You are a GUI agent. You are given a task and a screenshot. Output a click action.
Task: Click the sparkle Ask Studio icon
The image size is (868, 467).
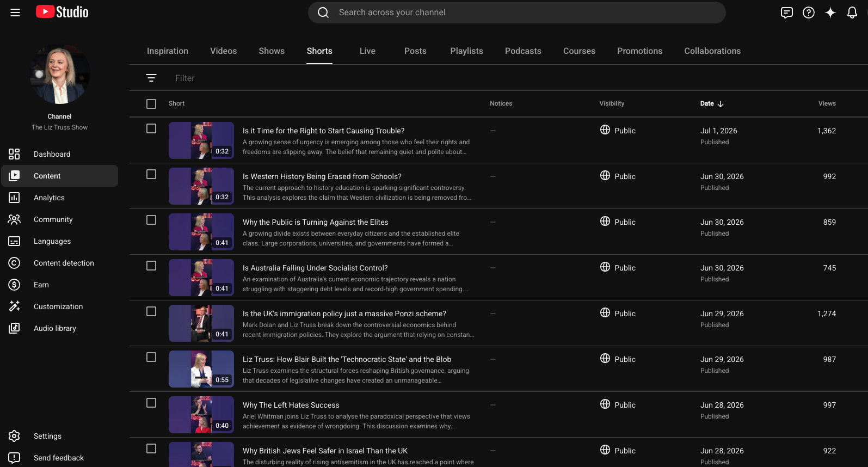point(830,13)
